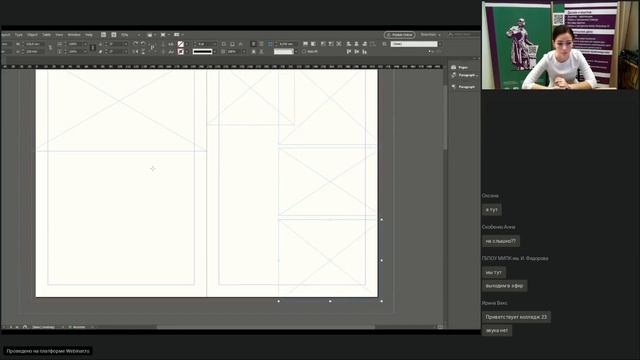Viewport: 640px width, 360px height.
Task: Click chat message 'выходим в эфир'
Action: pos(504,286)
